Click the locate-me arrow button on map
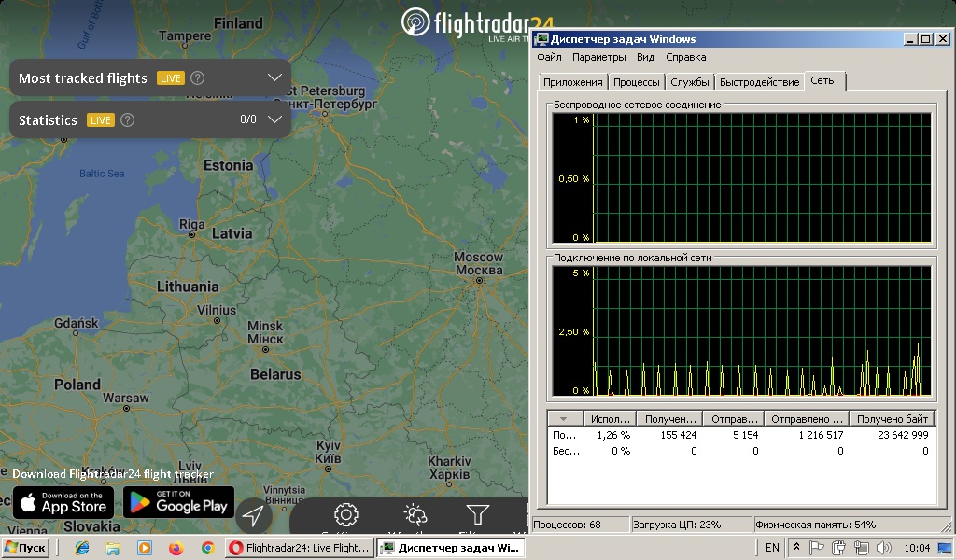 click(252, 515)
